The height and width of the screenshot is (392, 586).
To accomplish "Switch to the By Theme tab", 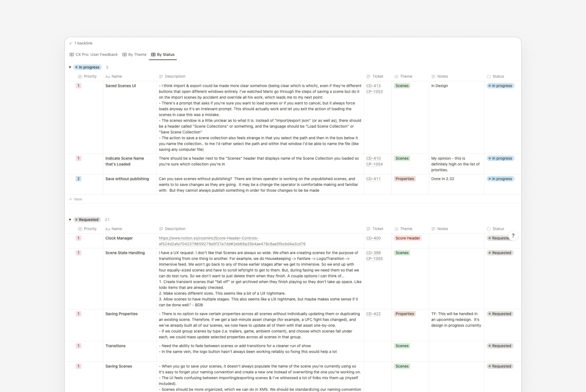I will pyautogui.click(x=134, y=55).
